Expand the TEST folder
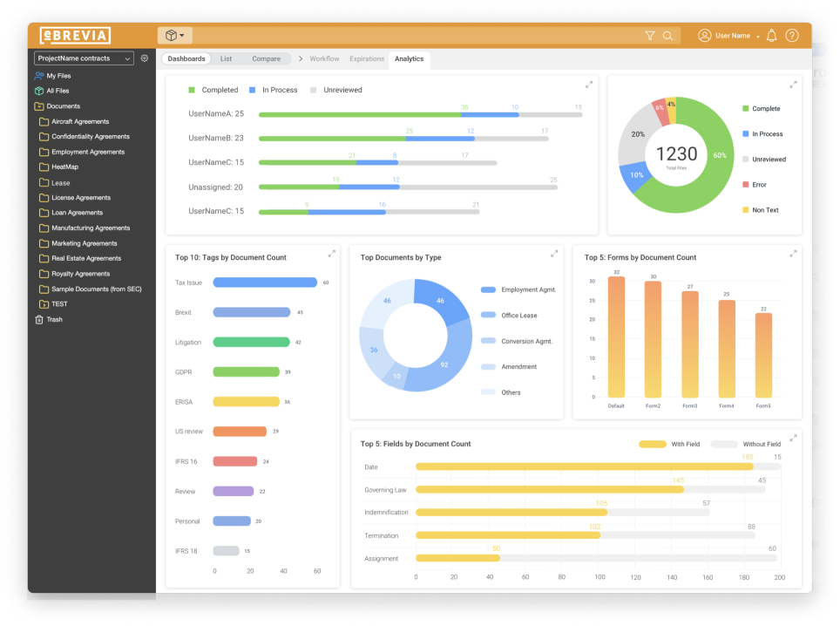Screen dimensions: 840x626 tap(44, 304)
